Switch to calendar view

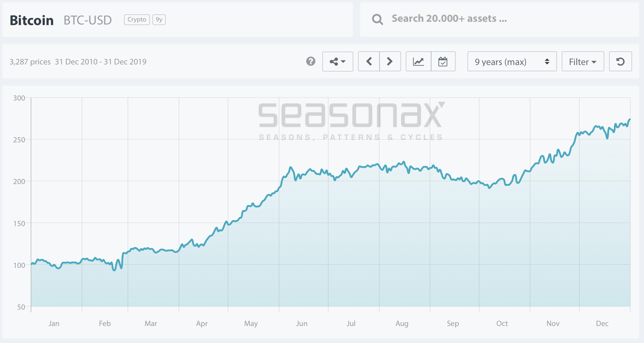(x=443, y=62)
